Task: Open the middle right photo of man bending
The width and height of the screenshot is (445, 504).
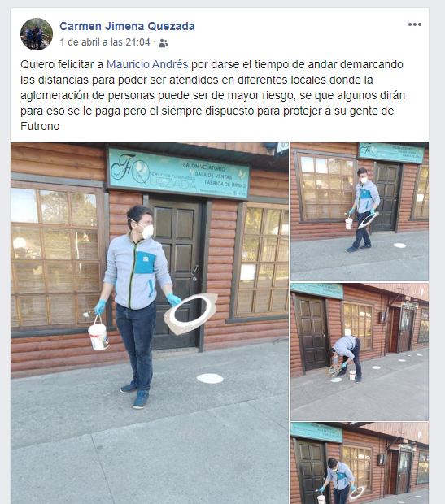Action: click(x=360, y=352)
